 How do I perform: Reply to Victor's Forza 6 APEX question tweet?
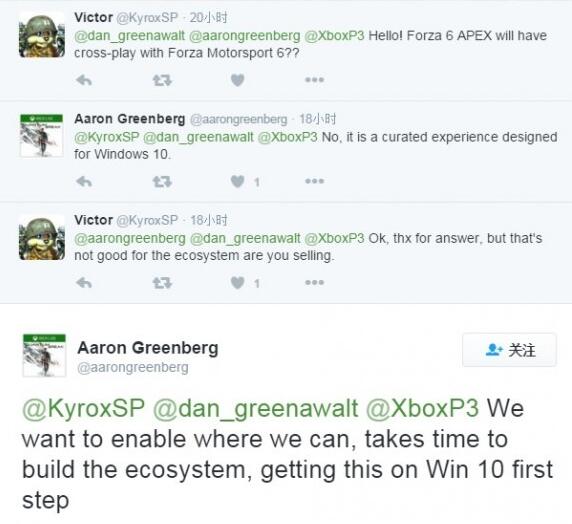click(x=84, y=80)
